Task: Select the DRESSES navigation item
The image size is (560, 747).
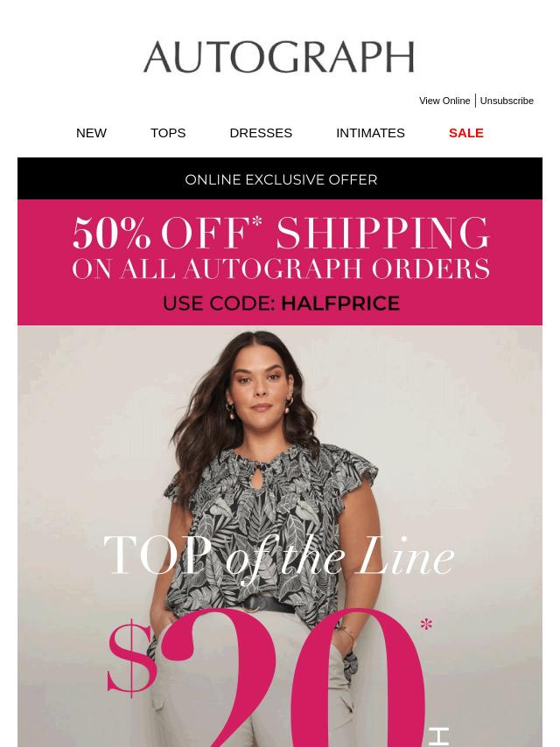Action: (x=261, y=133)
